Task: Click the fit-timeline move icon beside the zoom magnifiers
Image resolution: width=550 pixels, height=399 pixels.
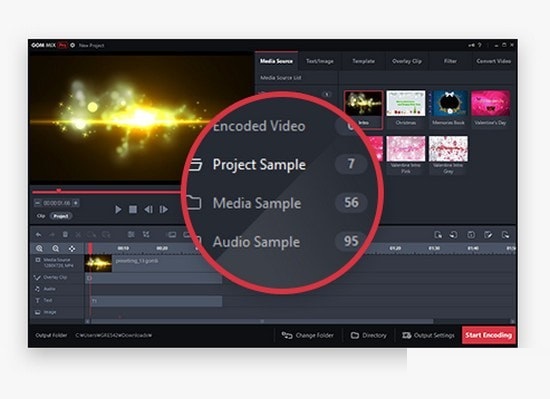Action: click(x=72, y=249)
